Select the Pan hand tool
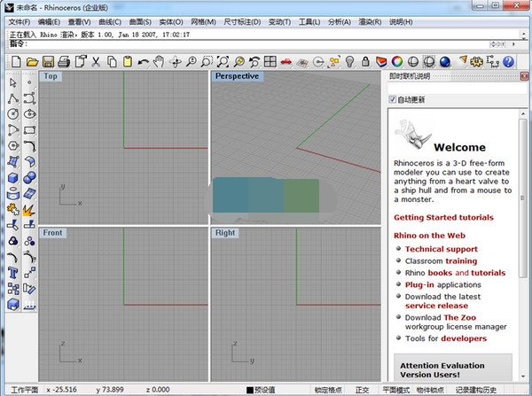The image size is (532, 396). click(159, 62)
